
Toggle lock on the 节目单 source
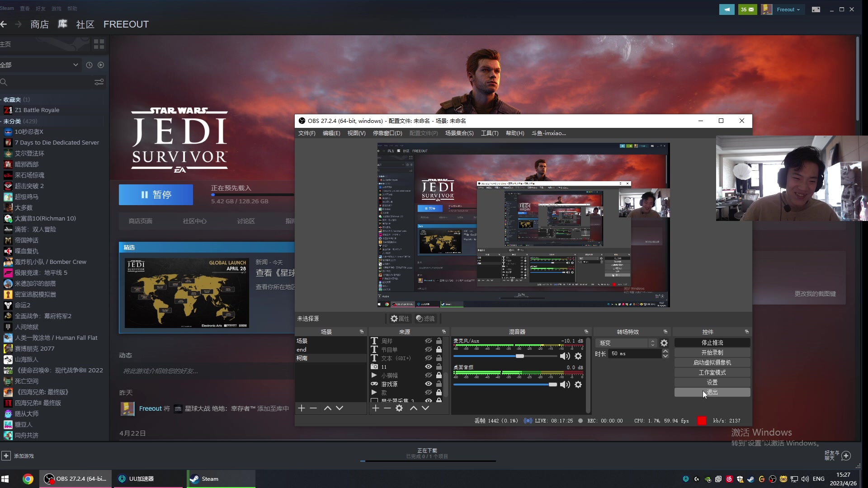(439, 350)
